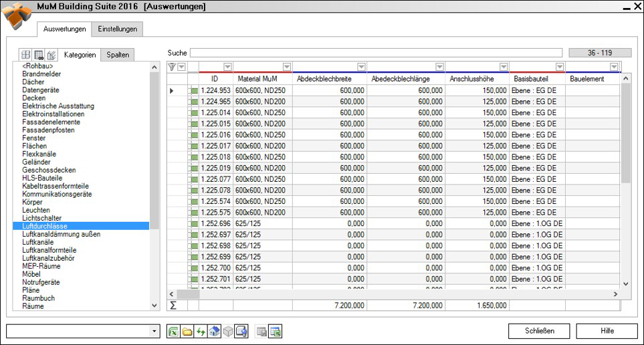Click the yellow open folder icon
Image resolution: width=644 pixels, height=345 pixels.
[187, 331]
